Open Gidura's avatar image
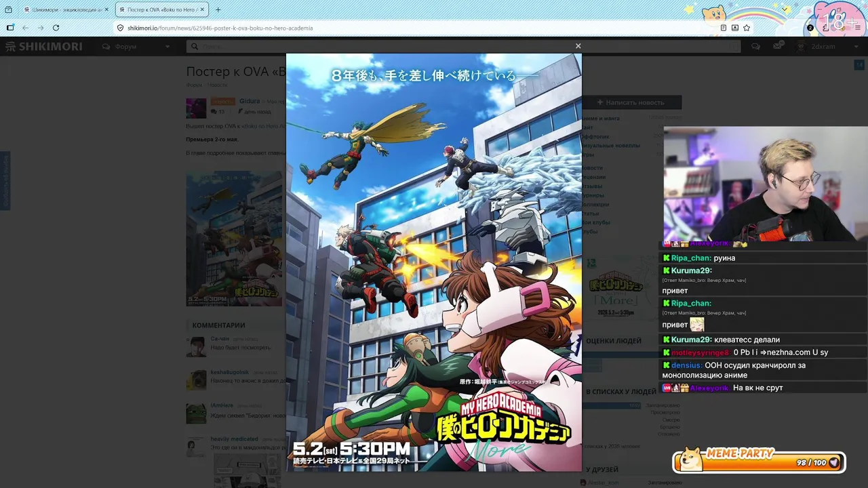The height and width of the screenshot is (488, 868). (x=196, y=108)
